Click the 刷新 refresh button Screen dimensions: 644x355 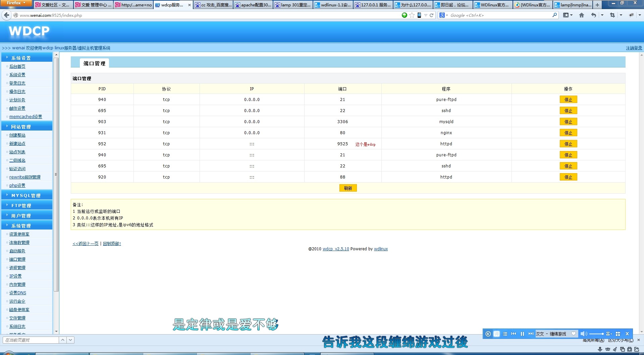(348, 188)
